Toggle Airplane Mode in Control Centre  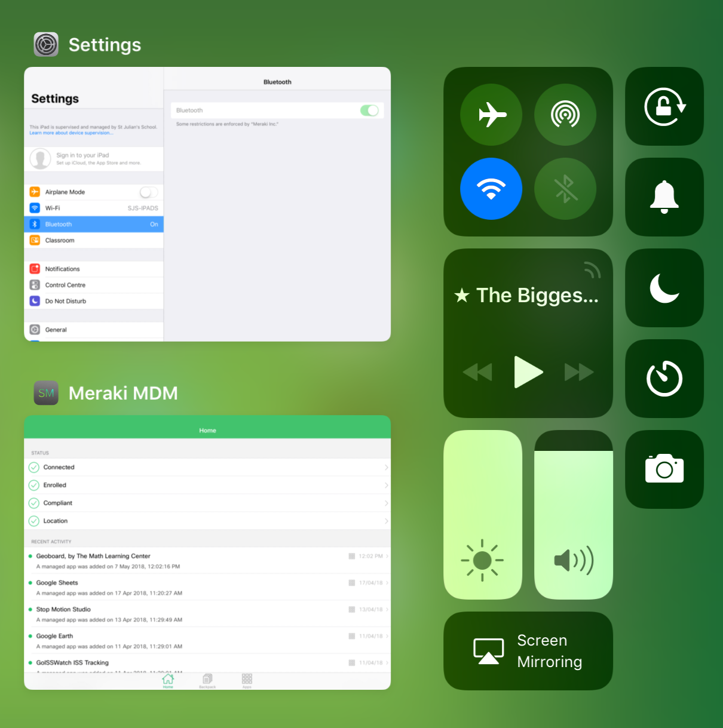(x=491, y=115)
